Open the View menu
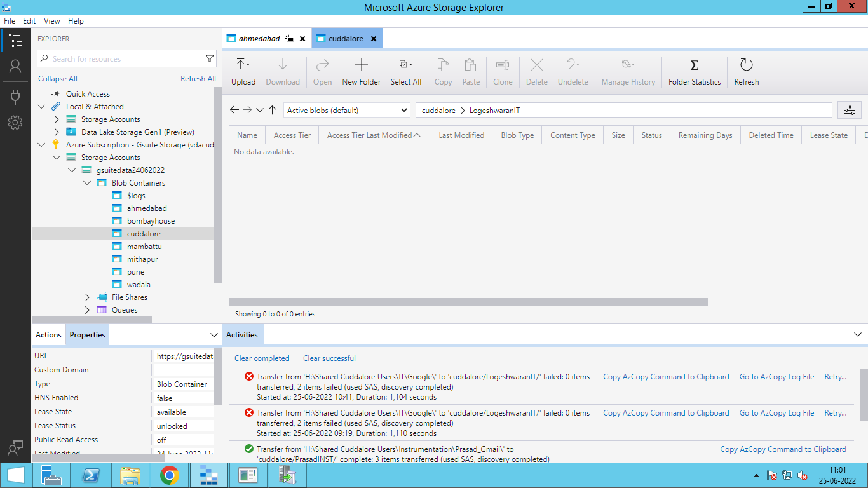The image size is (868, 488). pyautogui.click(x=52, y=21)
